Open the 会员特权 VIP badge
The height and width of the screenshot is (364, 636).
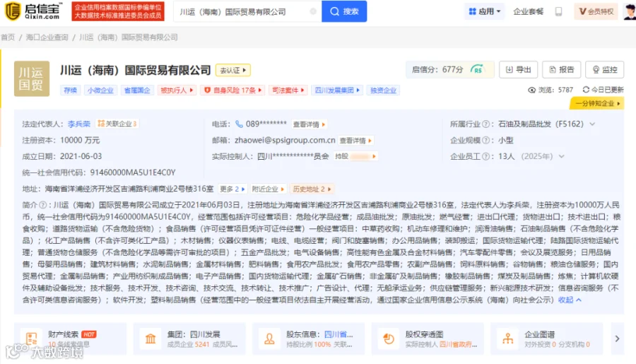[x=596, y=11]
